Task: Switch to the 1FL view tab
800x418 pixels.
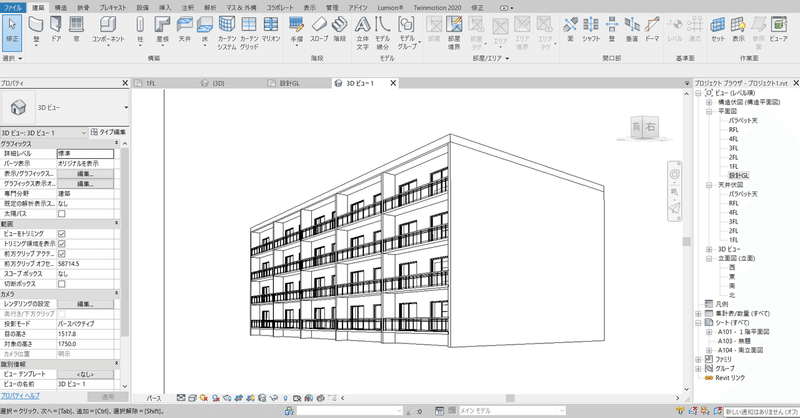Action: pos(151,83)
